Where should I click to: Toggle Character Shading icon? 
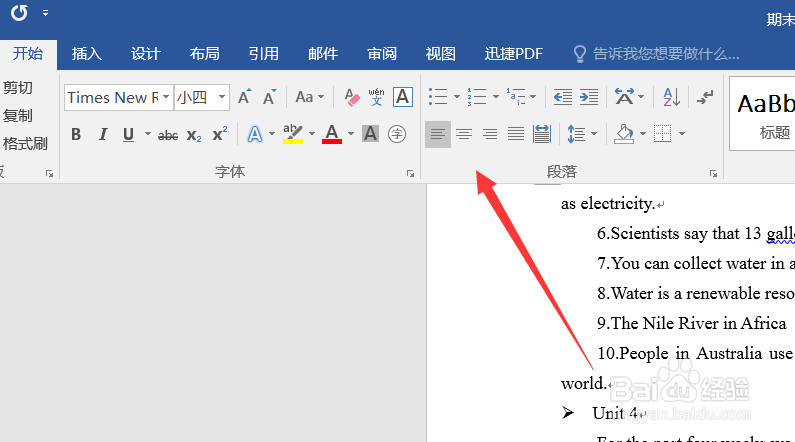coord(371,134)
